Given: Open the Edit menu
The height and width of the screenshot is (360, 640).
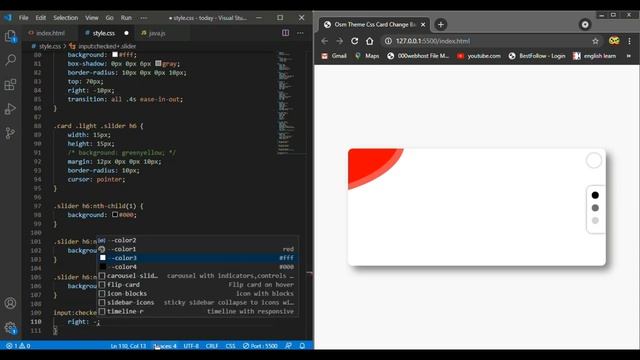Looking at the screenshot, I should [x=40, y=18].
